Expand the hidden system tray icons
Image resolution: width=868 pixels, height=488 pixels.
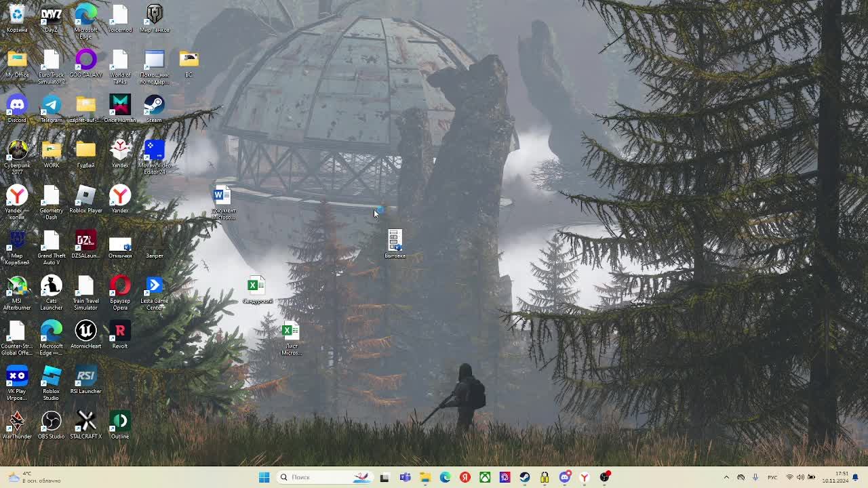[x=726, y=477]
